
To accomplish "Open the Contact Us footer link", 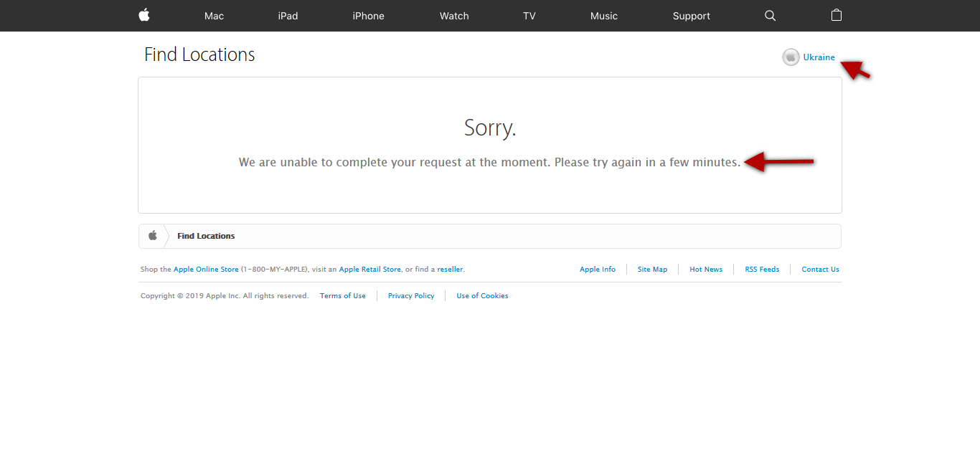I will (x=820, y=270).
